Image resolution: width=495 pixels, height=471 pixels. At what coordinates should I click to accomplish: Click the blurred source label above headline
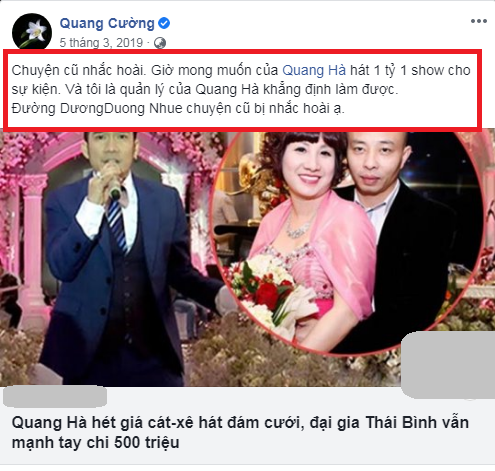55,396
